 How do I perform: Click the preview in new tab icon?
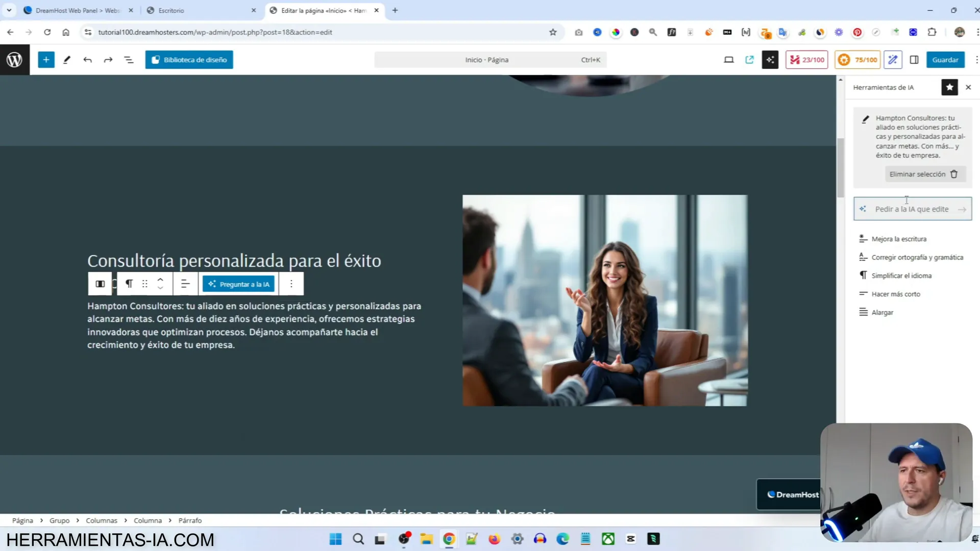(x=749, y=60)
